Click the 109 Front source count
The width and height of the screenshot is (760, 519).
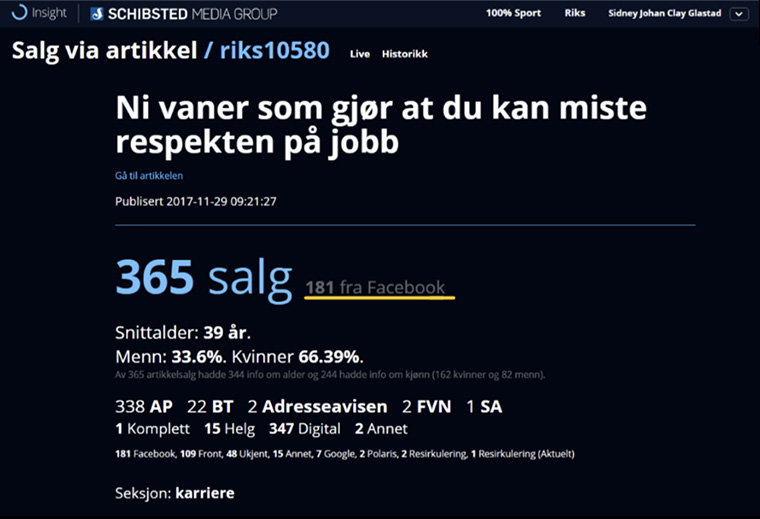point(201,454)
